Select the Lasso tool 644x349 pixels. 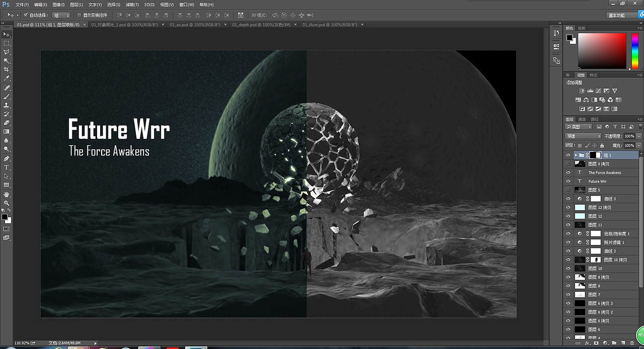7,52
